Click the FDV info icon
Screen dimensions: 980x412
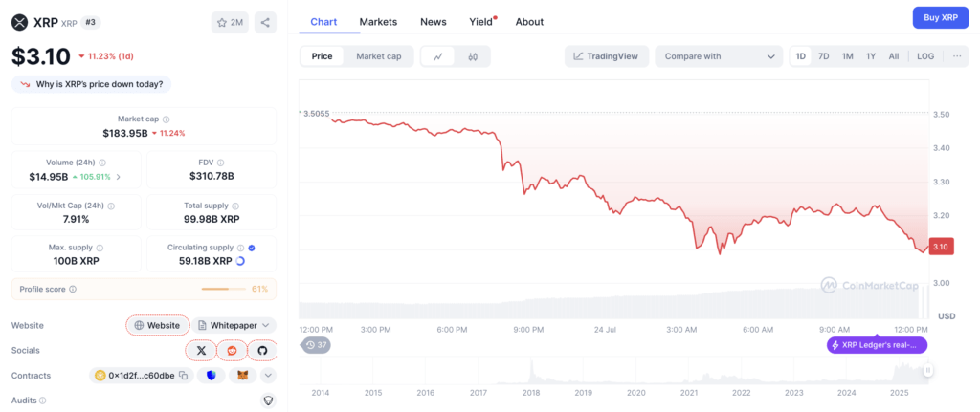click(219, 163)
